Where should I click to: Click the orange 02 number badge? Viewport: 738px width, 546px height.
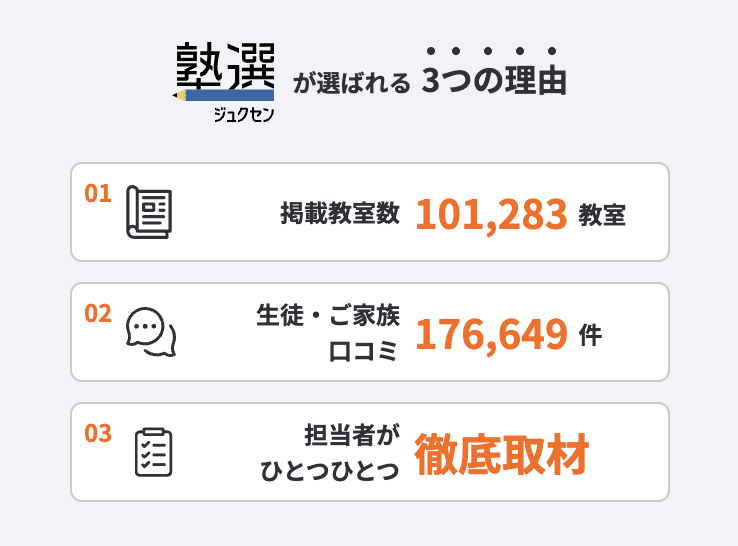[x=97, y=313]
